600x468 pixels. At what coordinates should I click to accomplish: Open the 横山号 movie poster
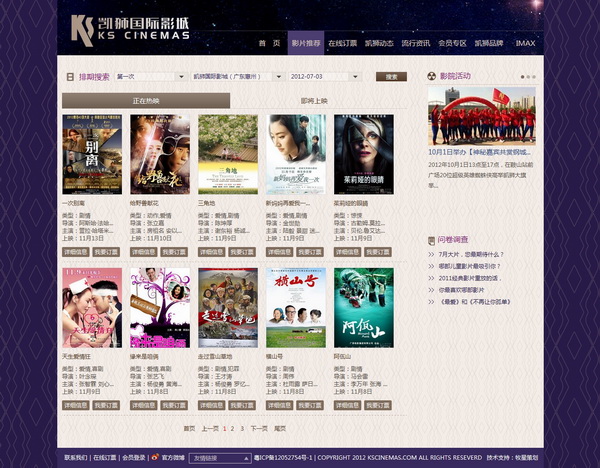point(296,308)
